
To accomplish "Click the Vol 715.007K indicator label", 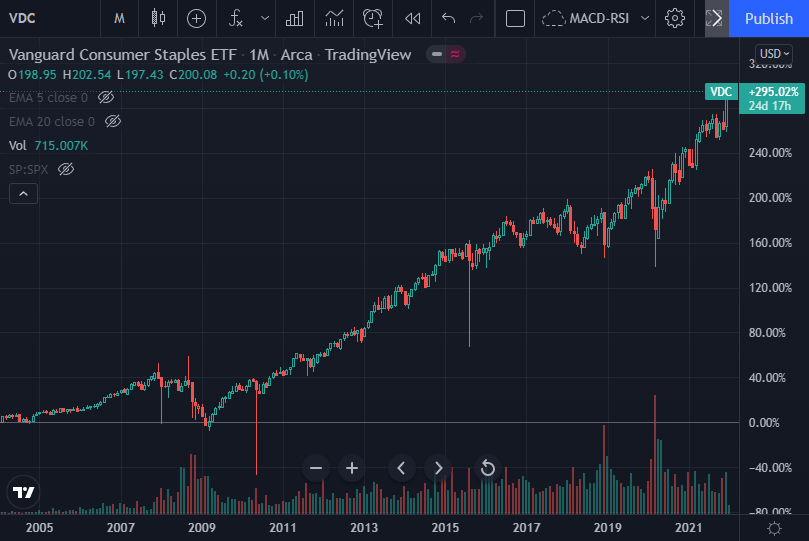I will pos(48,145).
